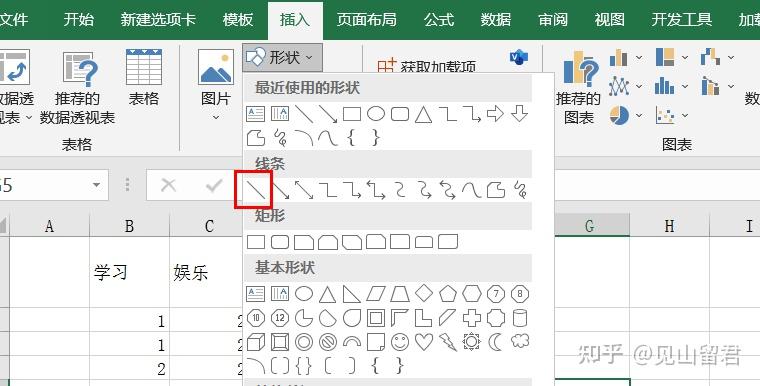Viewport: 760px width, 386px height.
Task: Open the 页面布局 tab
Action: coord(366,20)
